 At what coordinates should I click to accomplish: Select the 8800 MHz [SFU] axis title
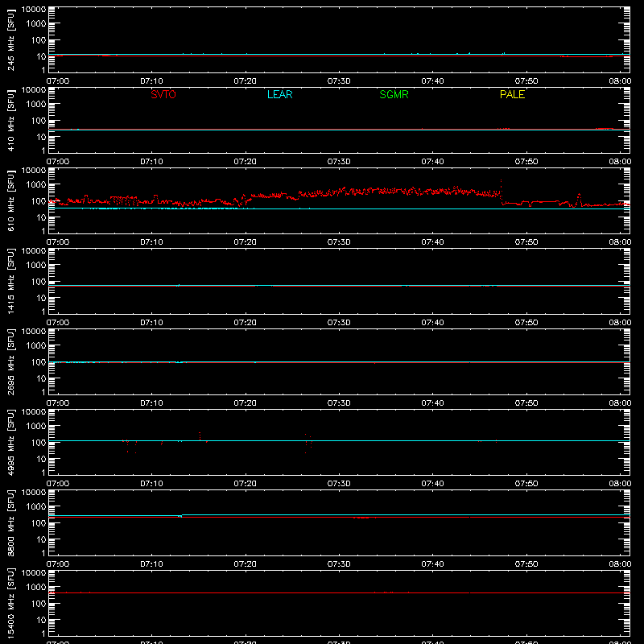click(x=11, y=522)
